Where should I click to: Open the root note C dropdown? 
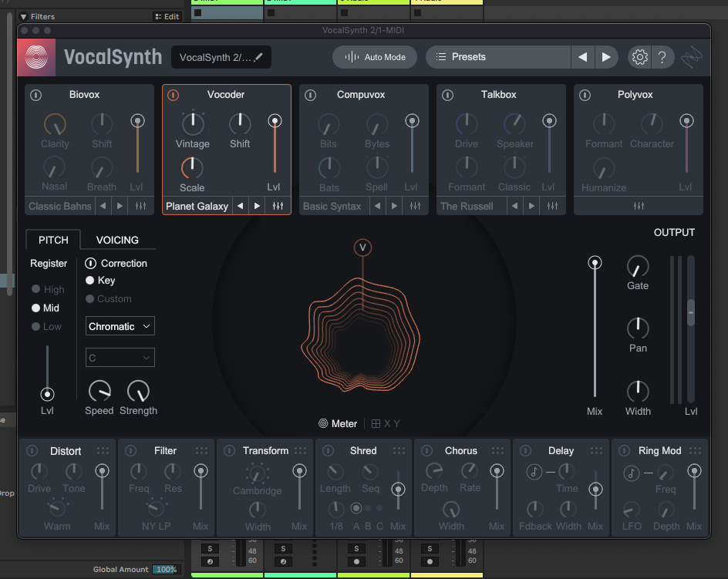click(120, 357)
